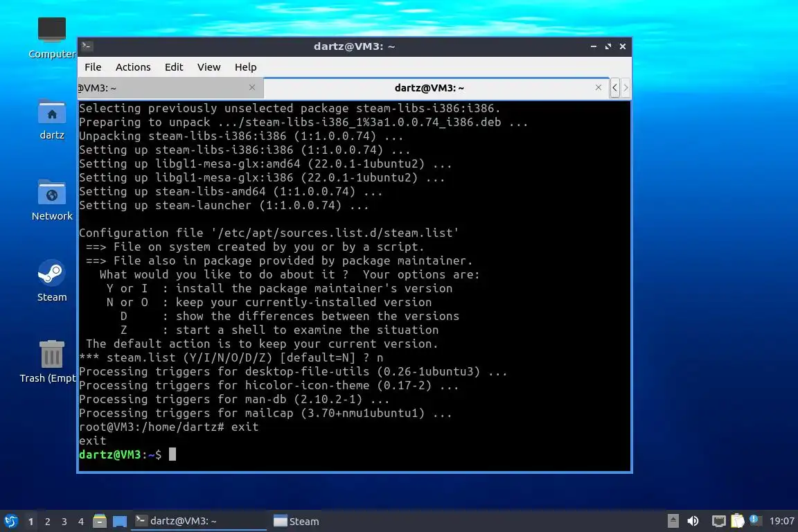Viewport: 798px width, 532px height.
Task: Open the clipboard manager tray icon
Action: [x=738, y=521]
